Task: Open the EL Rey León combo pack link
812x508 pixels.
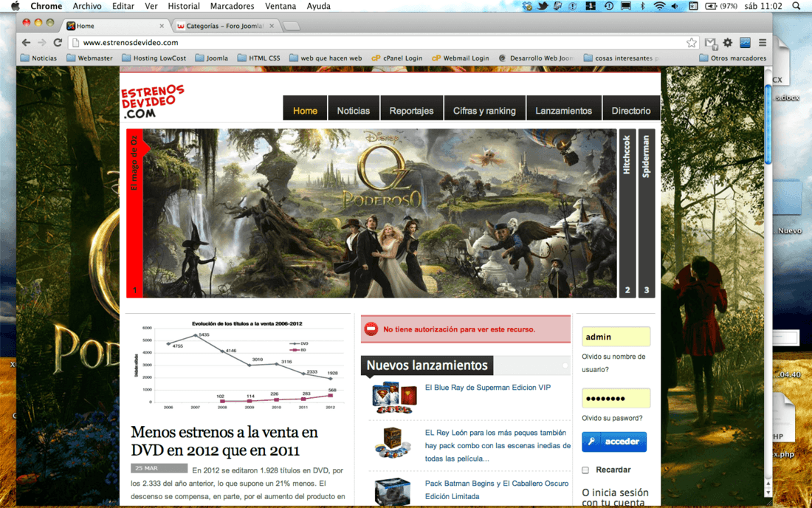Action: coord(498,445)
